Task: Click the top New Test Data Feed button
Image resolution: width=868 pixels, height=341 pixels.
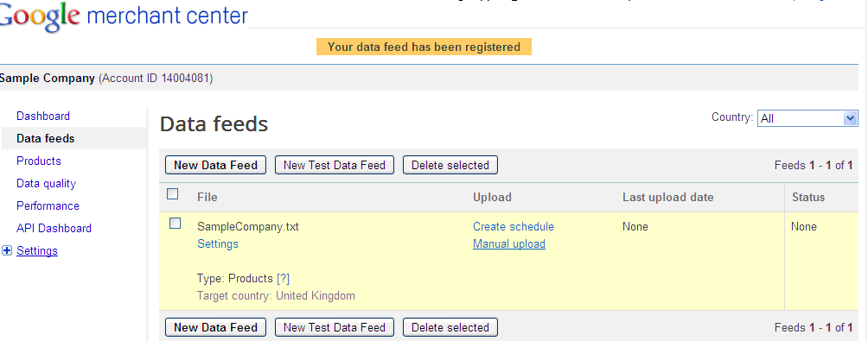Action: click(335, 165)
